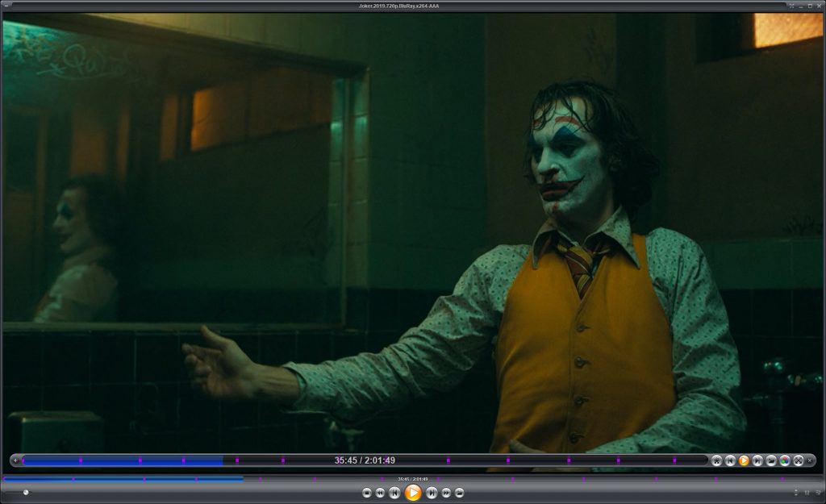
Task: Click the left arrow on overlay bar
Action: coord(16,460)
